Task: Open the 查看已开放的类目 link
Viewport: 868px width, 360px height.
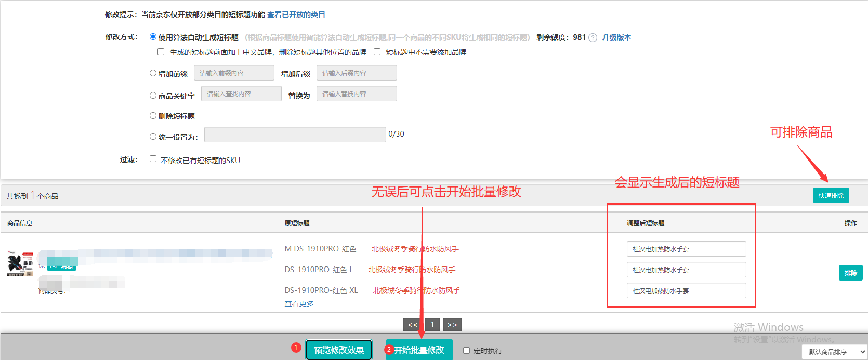Action: (296, 15)
